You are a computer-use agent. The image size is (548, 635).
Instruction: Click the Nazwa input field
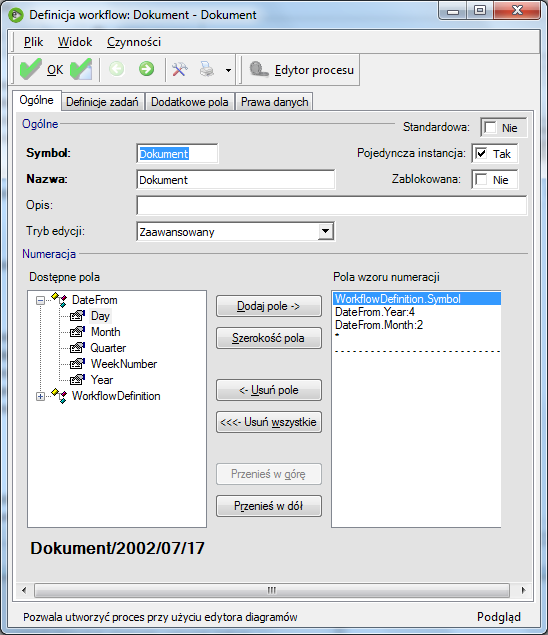(236, 179)
